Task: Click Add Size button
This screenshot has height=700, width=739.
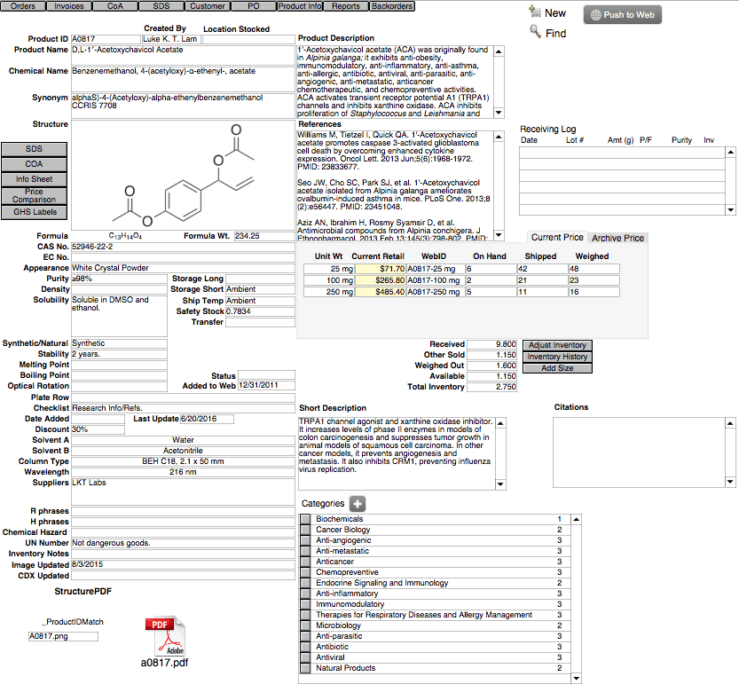Action: click(x=557, y=368)
